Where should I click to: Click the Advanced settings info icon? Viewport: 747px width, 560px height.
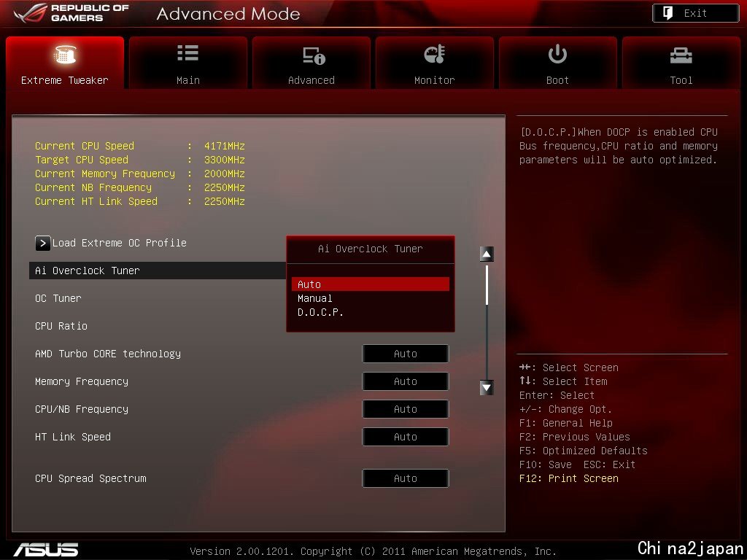click(x=314, y=55)
